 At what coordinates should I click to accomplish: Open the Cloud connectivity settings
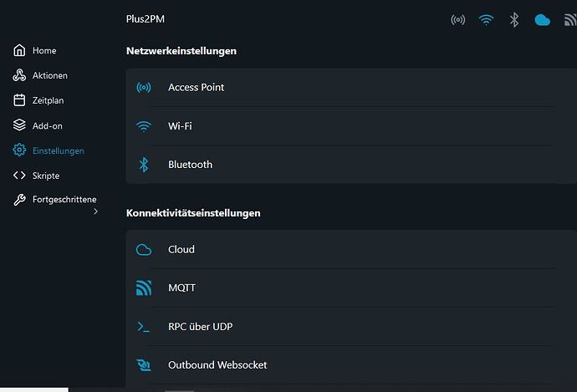(x=351, y=249)
